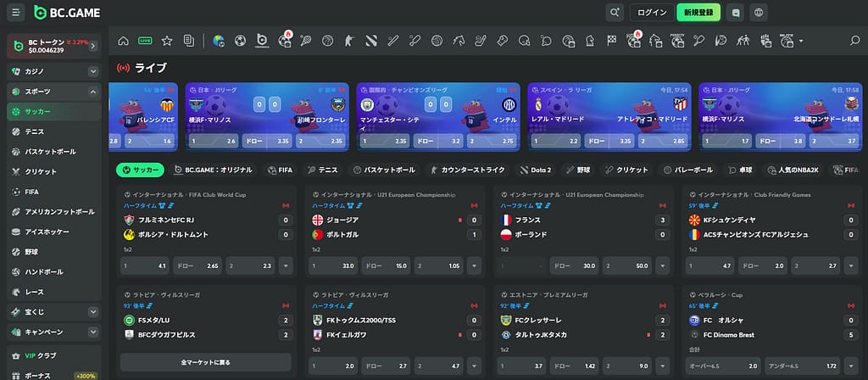Select the green LIVE icon in the sports toolbar

pyautogui.click(x=145, y=41)
